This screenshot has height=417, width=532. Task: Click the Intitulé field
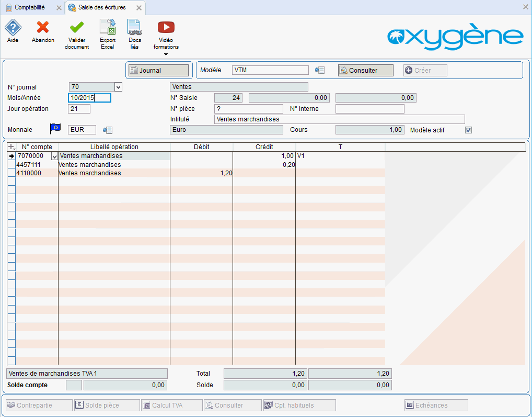click(x=340, y=119)
